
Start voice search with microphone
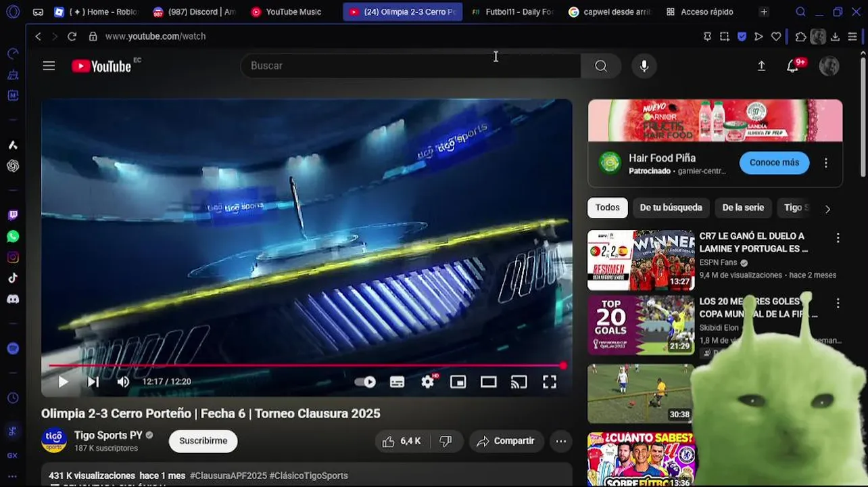644,66
